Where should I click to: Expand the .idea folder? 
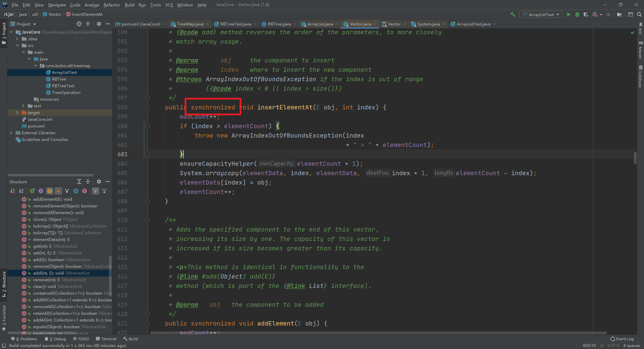pos(17,39)
